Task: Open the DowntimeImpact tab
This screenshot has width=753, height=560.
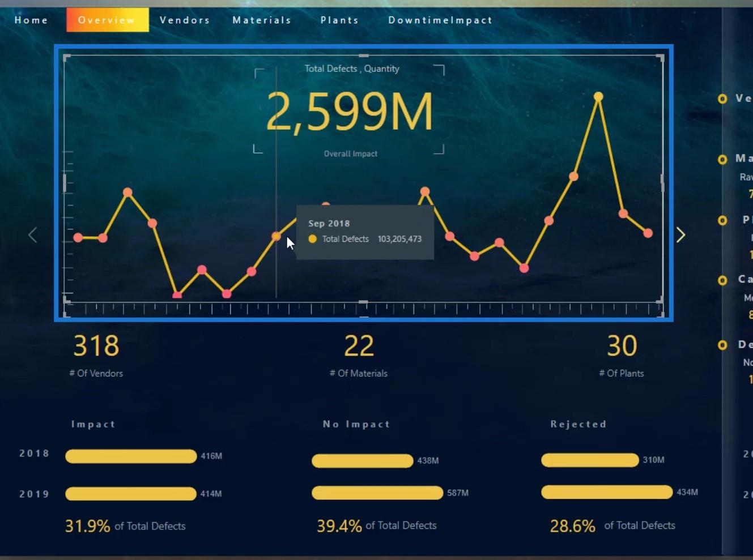Action: point(440,20)
